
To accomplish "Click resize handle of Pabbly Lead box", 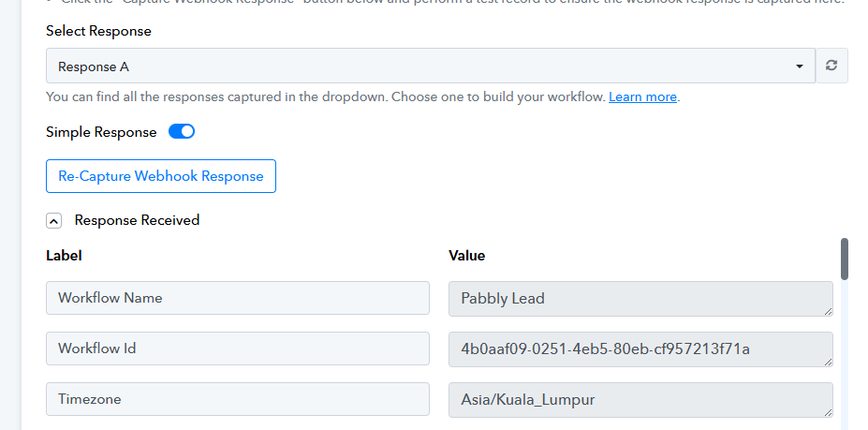I will coord(828,310).
